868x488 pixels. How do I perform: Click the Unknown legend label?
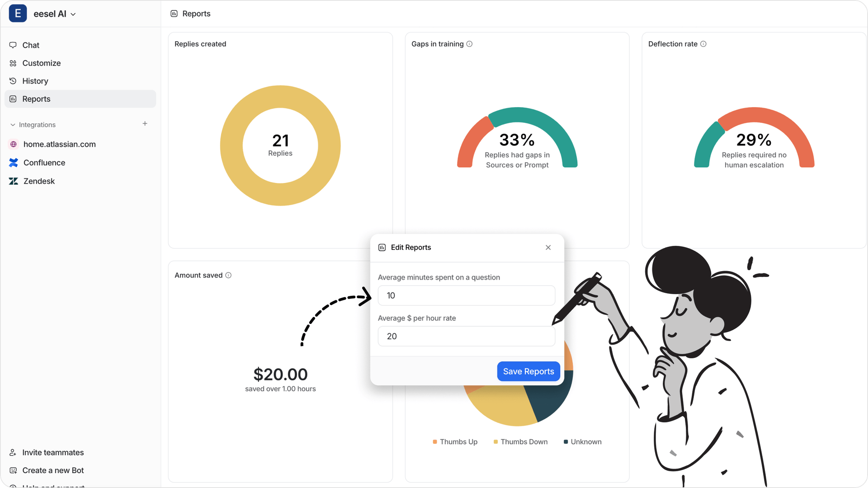[x=586, y=442]
